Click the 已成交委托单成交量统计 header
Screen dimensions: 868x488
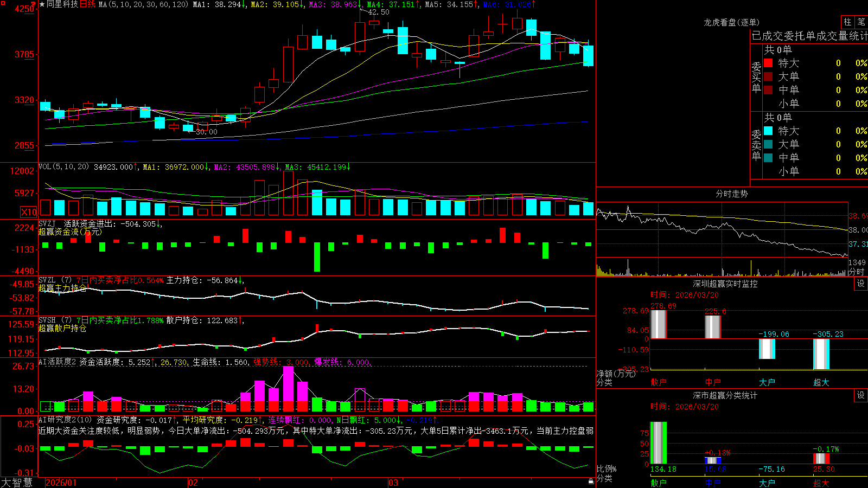tap(809, 36)
